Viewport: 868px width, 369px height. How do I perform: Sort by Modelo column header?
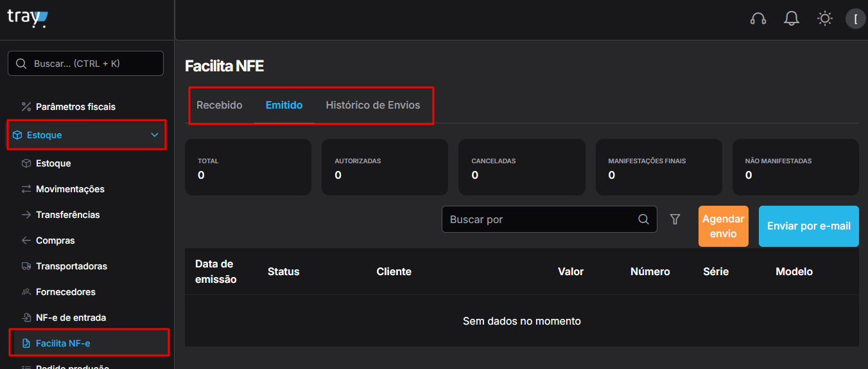click(794, 271)
